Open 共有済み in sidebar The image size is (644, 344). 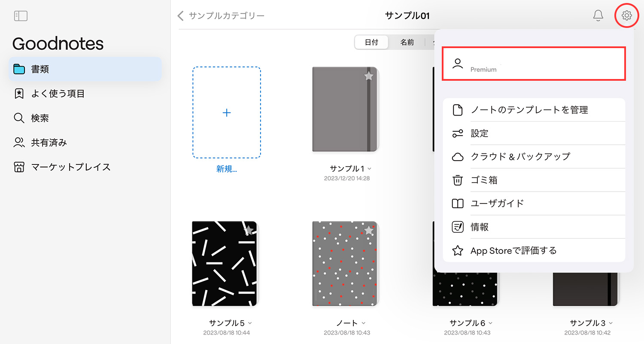(85, 143)
